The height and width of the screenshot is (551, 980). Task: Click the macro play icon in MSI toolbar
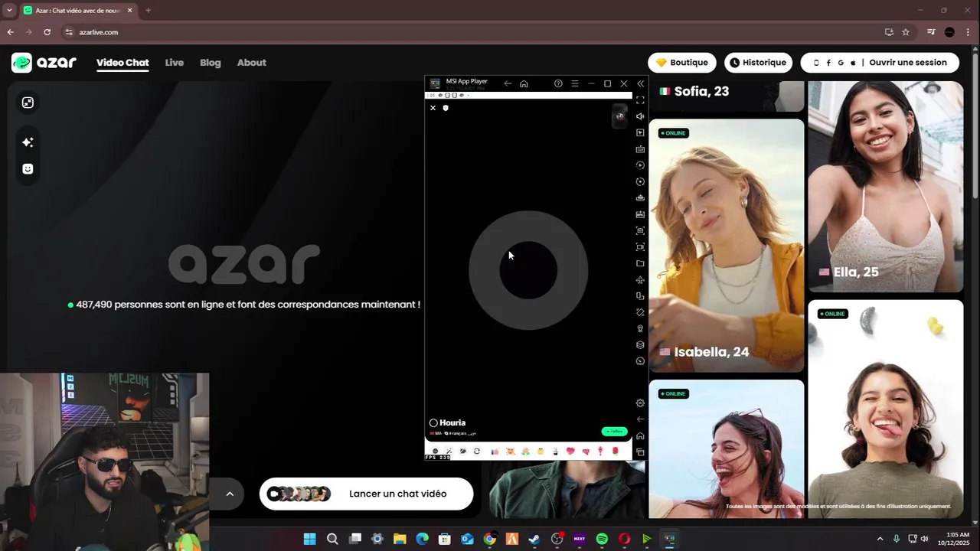pyautogui.click(x=640, y=165)
